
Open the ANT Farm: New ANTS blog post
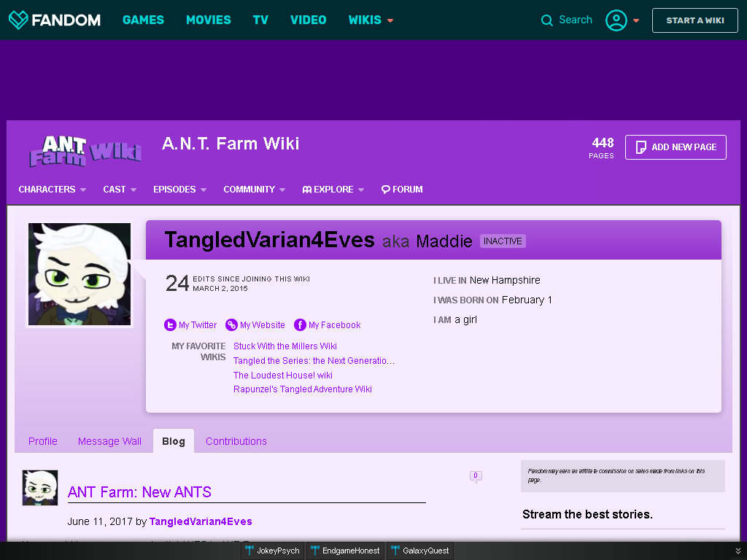pyautogui.click(x=139, y=492)
